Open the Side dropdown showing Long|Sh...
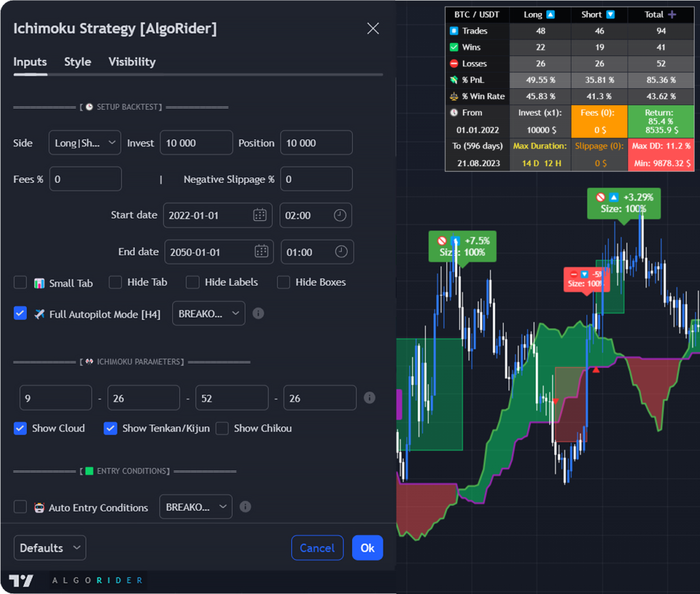700x594 pixels. tap(84, 142)
